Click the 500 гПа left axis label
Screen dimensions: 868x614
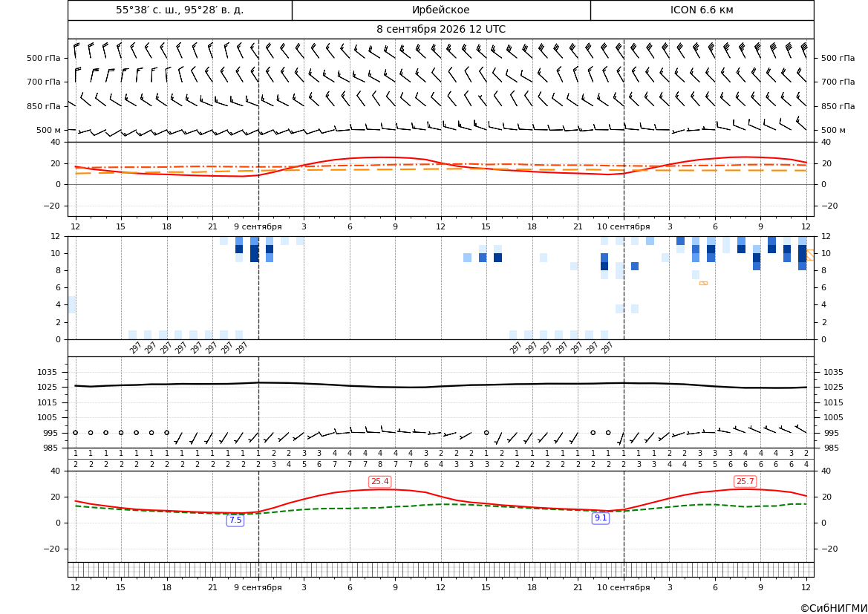click(44, 58)
